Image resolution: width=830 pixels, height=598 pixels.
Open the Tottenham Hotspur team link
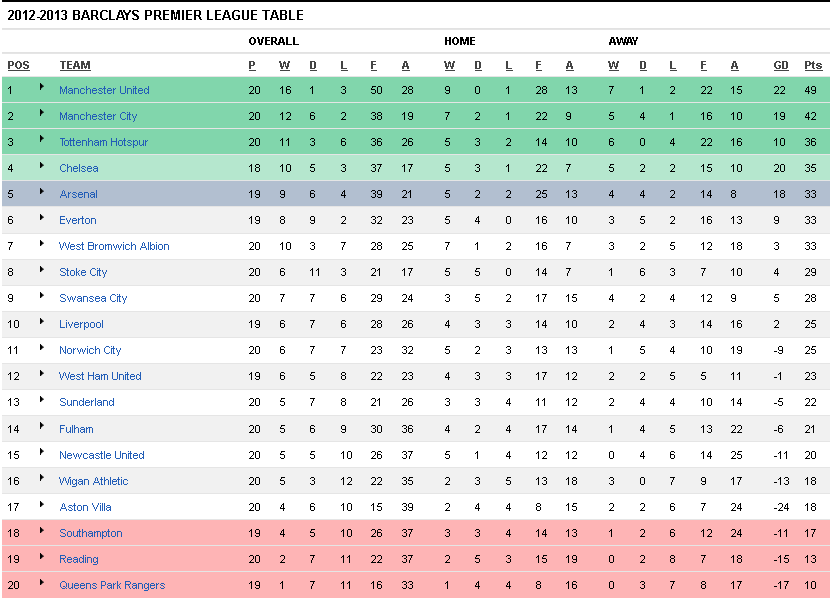(103, 142)
